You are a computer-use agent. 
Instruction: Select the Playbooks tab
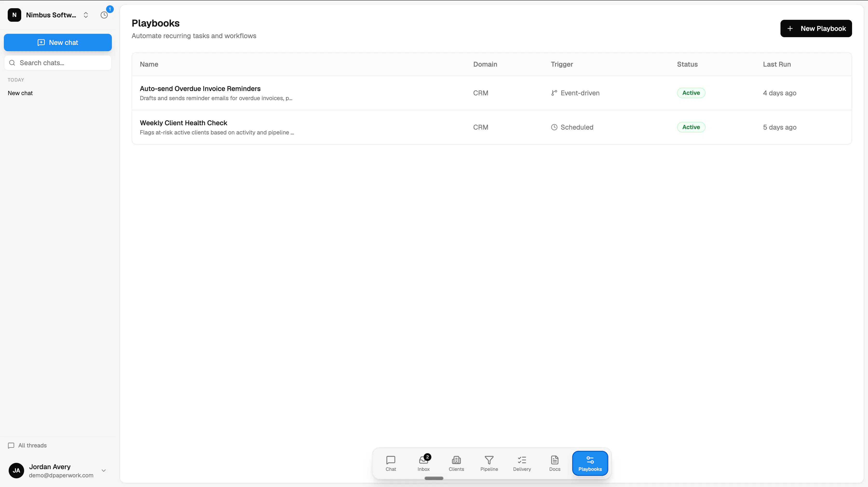click(590, 463)
